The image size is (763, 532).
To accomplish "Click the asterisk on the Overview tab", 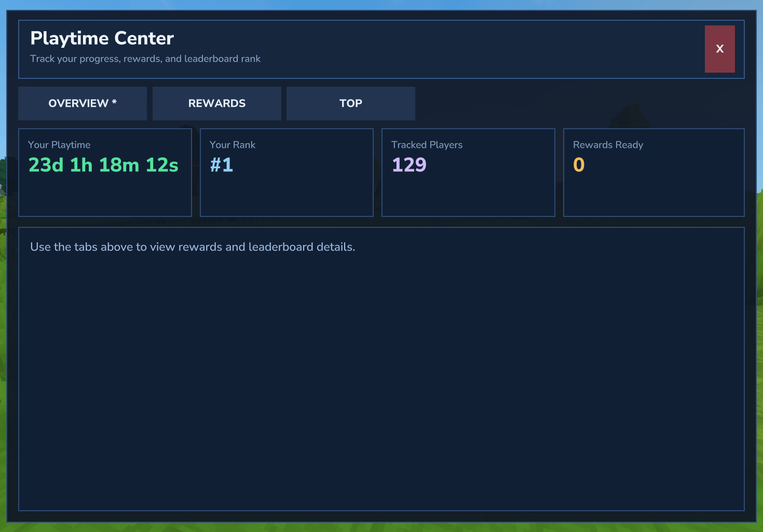I will click(114, 102).
